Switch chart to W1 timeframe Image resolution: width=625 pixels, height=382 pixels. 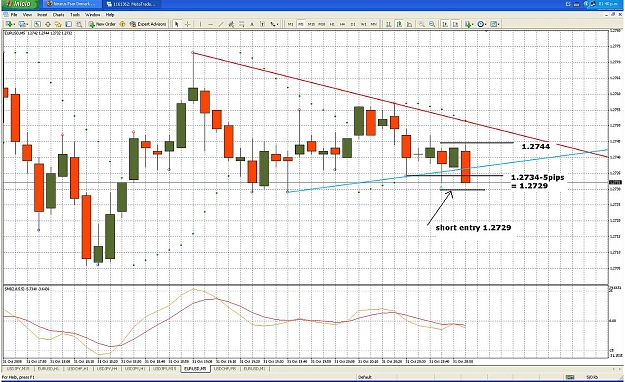tap(364, 24)
